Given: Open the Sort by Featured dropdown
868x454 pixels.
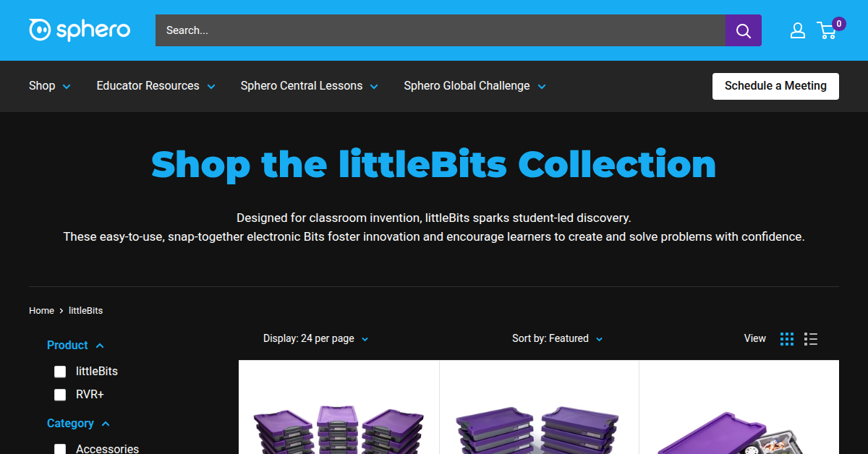Looking at the screenshot, I should pyautogui.click(x=557, y=338).
